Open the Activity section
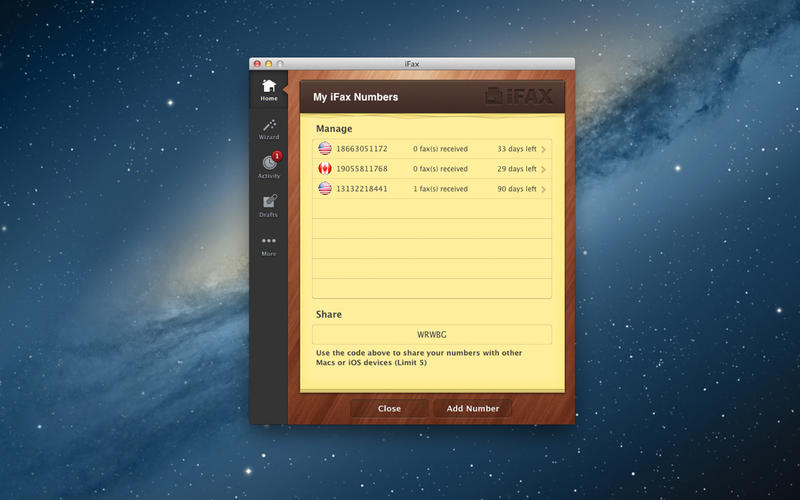Viewport: 800px width, 500px height. click(268, 166)
